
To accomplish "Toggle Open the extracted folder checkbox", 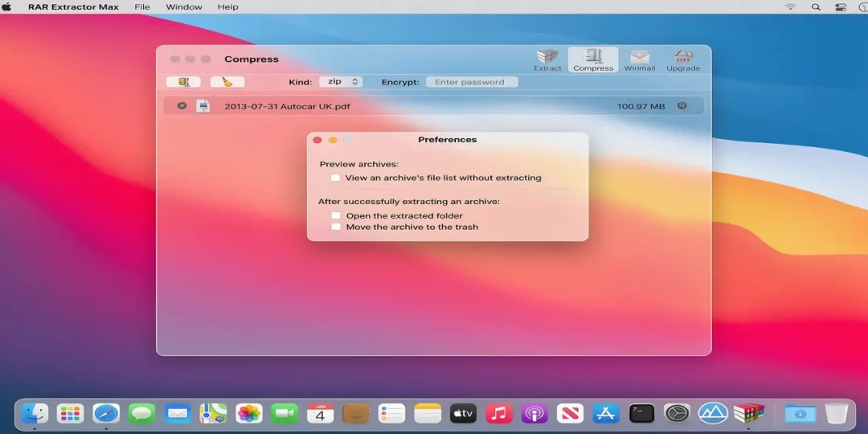I will click(x=335, y=215).
